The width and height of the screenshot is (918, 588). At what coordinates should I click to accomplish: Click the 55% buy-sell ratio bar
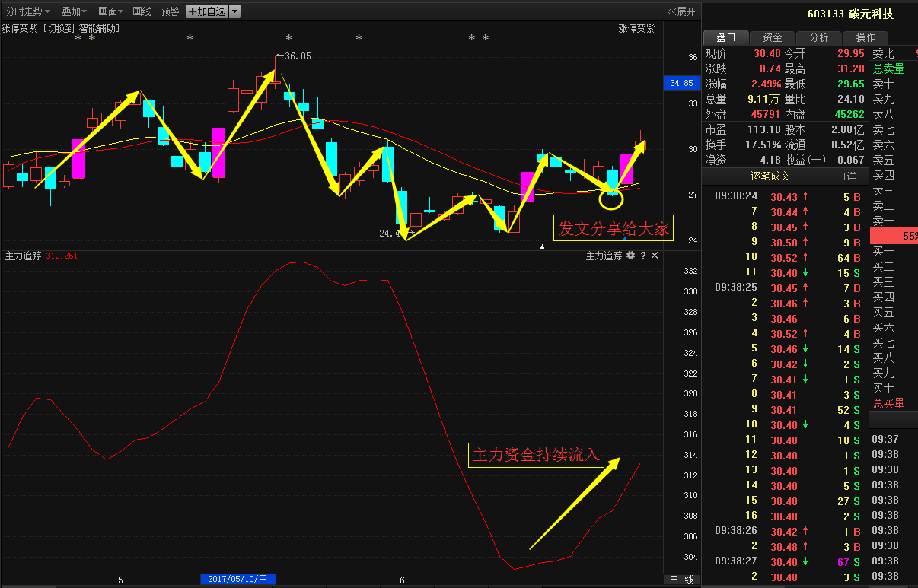893,236
